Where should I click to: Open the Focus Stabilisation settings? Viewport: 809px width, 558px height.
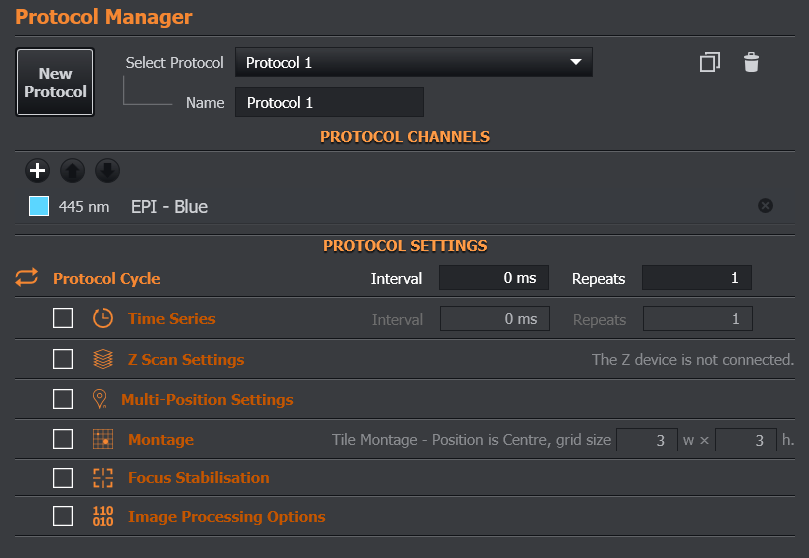pyautogui.click(x=198, y=478)
